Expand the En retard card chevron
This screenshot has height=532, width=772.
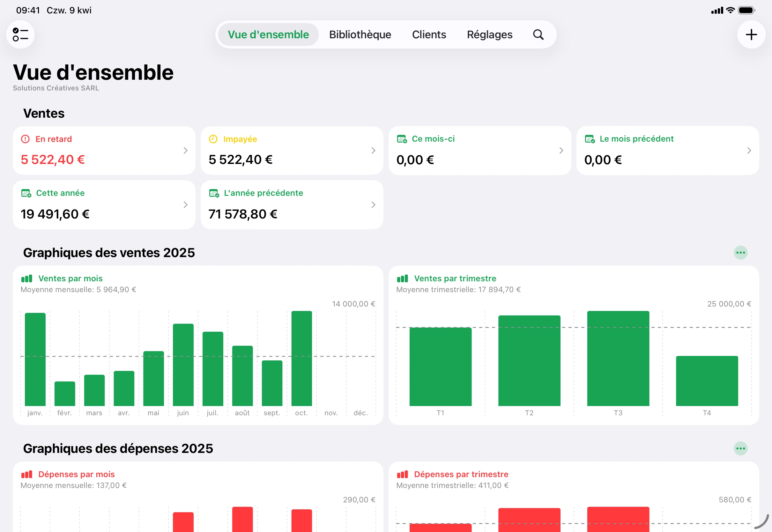pyautogui.click(x=185, y=150)
